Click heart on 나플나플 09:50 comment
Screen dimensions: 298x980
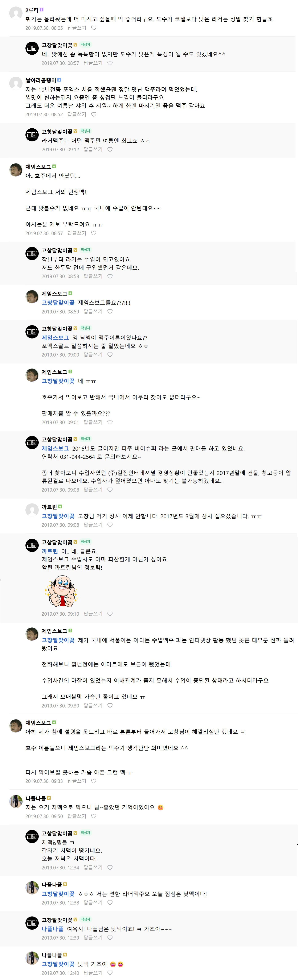click(94, 816)
